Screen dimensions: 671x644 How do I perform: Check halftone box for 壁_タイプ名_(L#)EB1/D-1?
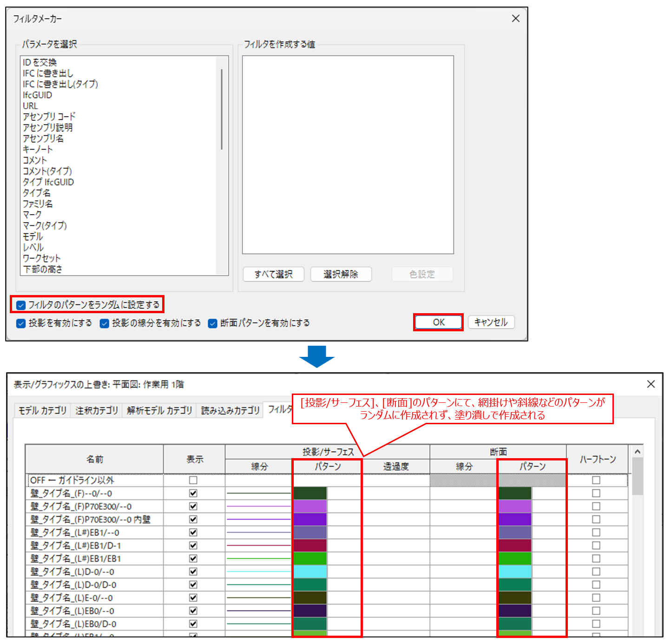coord(596,545)
